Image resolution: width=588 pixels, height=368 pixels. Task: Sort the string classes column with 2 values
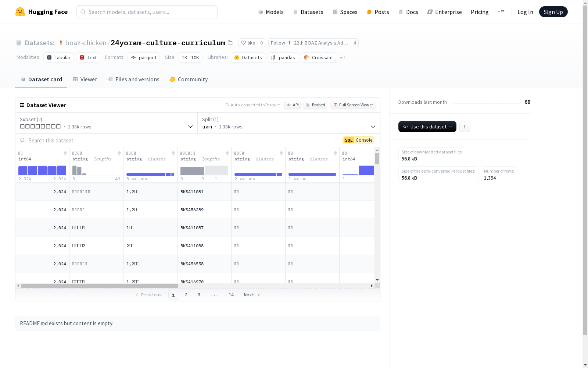(281, 153)
